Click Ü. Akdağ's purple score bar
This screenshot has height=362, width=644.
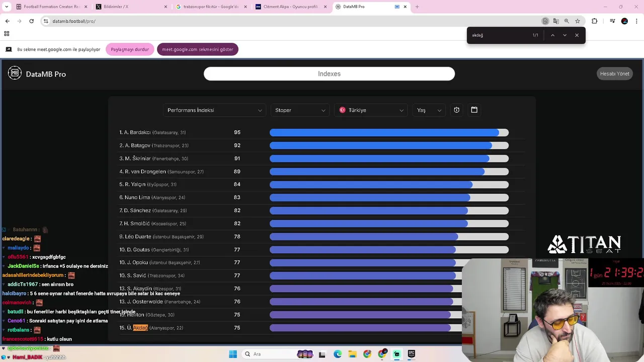click(x=360, y=328)
